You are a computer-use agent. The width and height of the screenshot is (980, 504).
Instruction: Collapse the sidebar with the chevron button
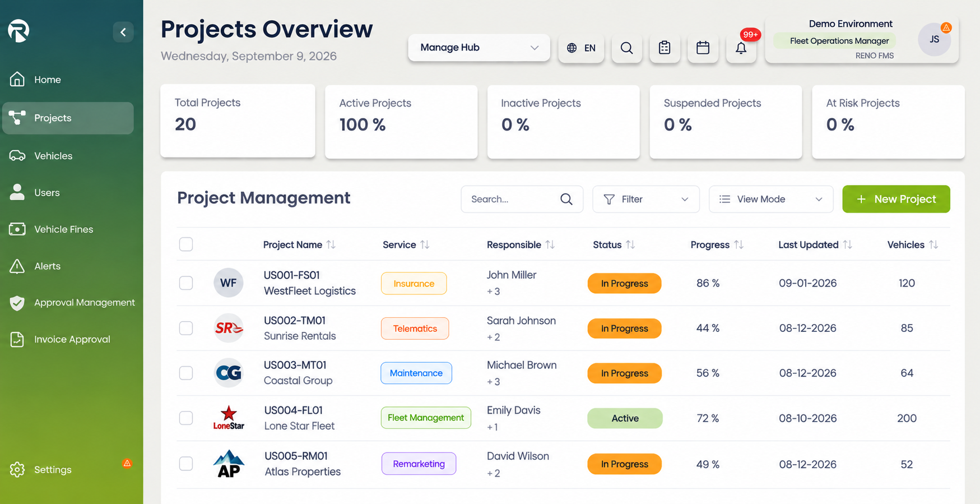123,32
